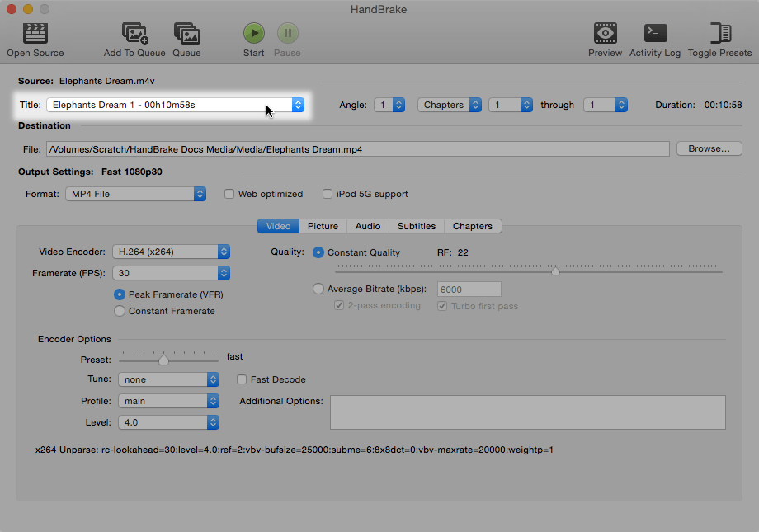
Task: Enable iPod 5G support checkbox
Action: tap(328, 194)
